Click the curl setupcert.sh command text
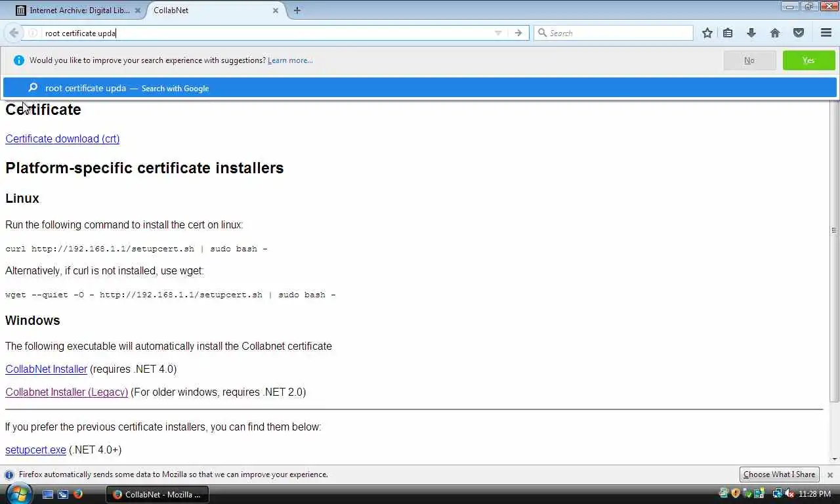The width and height of the screenshot is (840, 504). pyautogui.click(x=136, y=249)
